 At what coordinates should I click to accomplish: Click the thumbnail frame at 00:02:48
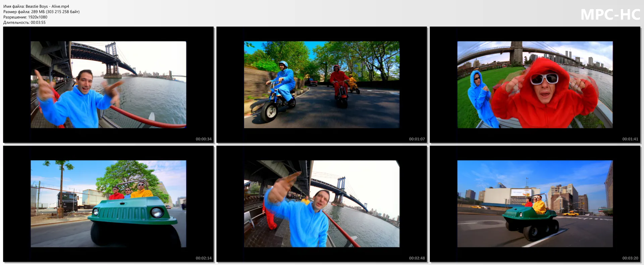(322, 204)
